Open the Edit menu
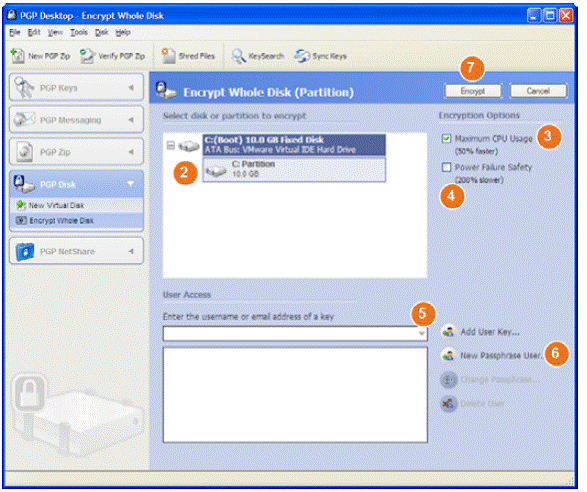Viewport: 587px width, 492px height. point(34,33)
